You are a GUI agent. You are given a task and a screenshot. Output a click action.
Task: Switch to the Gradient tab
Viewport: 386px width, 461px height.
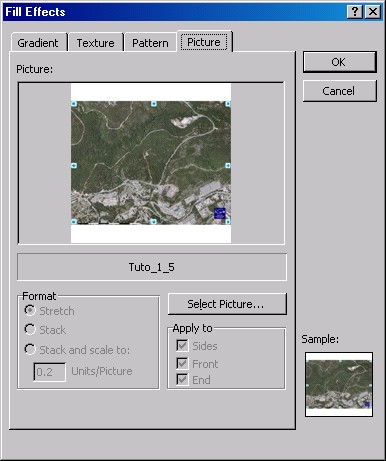coord(38,43)
